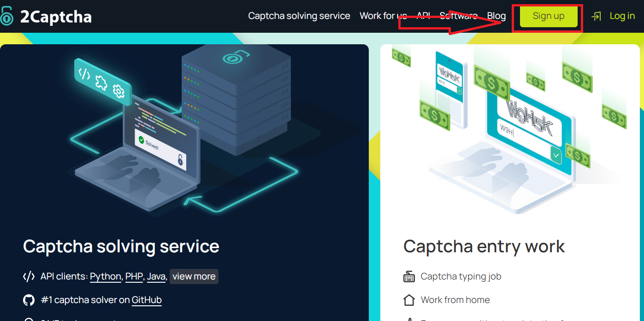Click the house icon beside Work from home
Viewport: 644px width, 321px height.
pos(409,300)
